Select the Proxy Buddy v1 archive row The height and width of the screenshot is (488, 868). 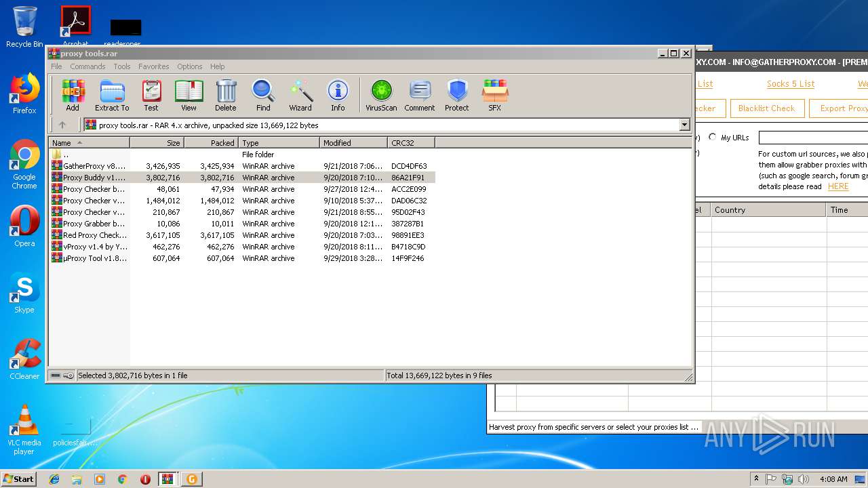click(x=242, y=178)
